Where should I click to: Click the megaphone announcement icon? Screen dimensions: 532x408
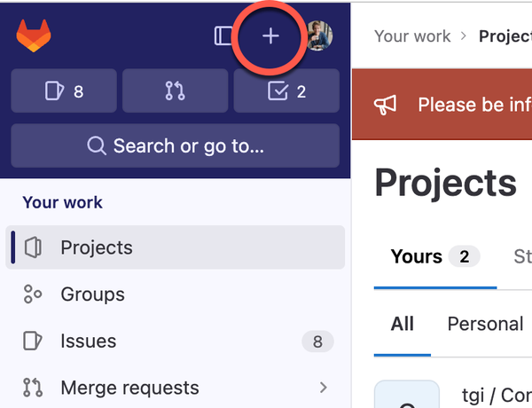[385, 105]
